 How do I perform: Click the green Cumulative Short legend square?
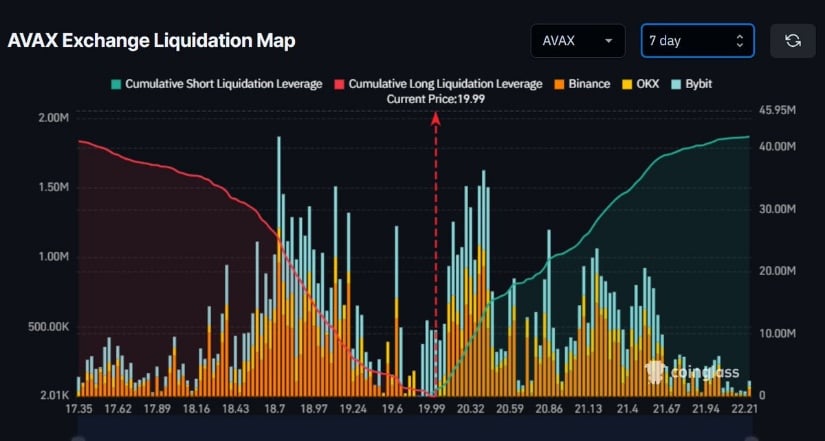click(x=117, y=84)
